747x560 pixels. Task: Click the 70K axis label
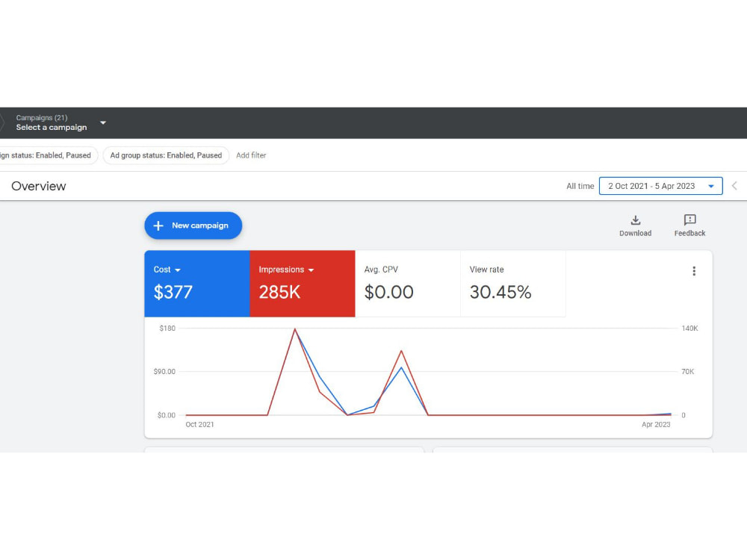pyautogui.click(x=687, y=371)
